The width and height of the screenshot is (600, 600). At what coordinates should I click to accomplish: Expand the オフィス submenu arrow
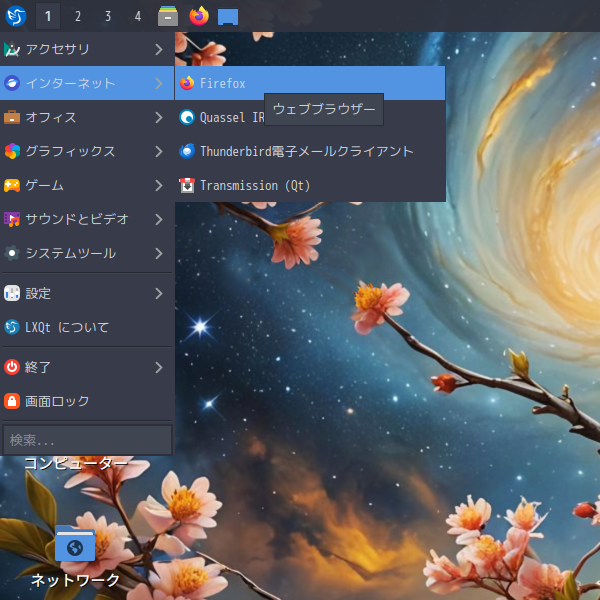tap(159, 117)
